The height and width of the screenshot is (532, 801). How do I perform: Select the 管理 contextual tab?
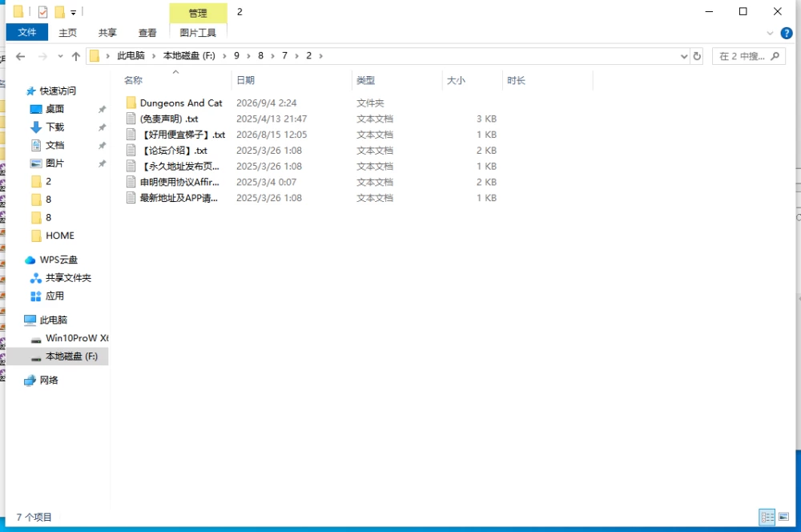[x=198, y=13]
